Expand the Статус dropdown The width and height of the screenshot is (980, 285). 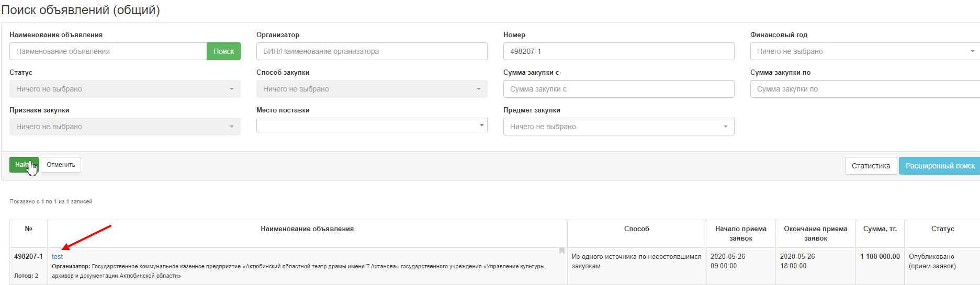125,89
